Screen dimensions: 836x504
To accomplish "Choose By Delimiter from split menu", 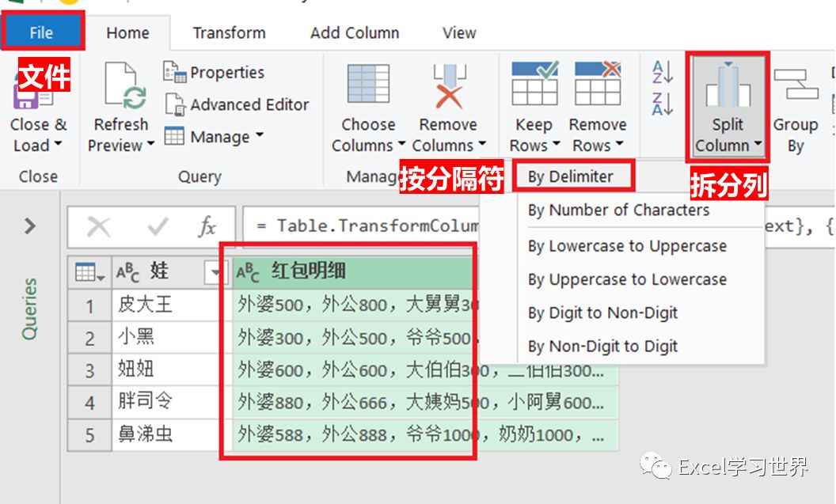I will click(x=572, y=176).
